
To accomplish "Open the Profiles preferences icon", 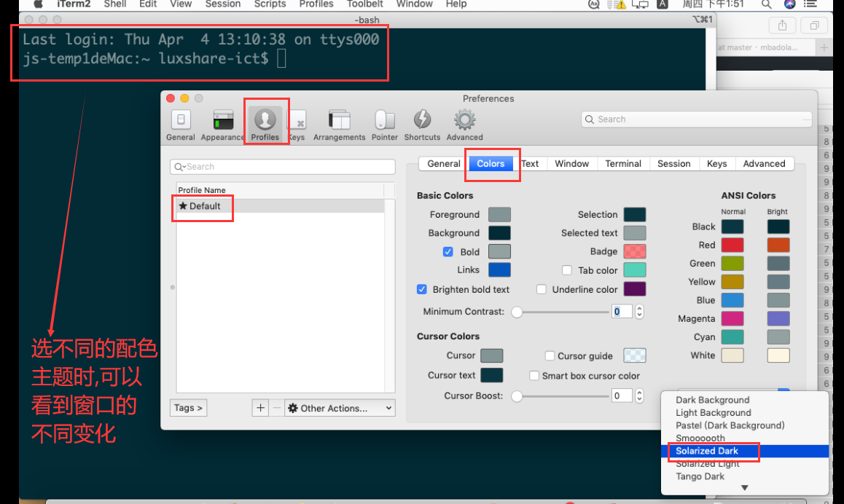I will [265, 125].
